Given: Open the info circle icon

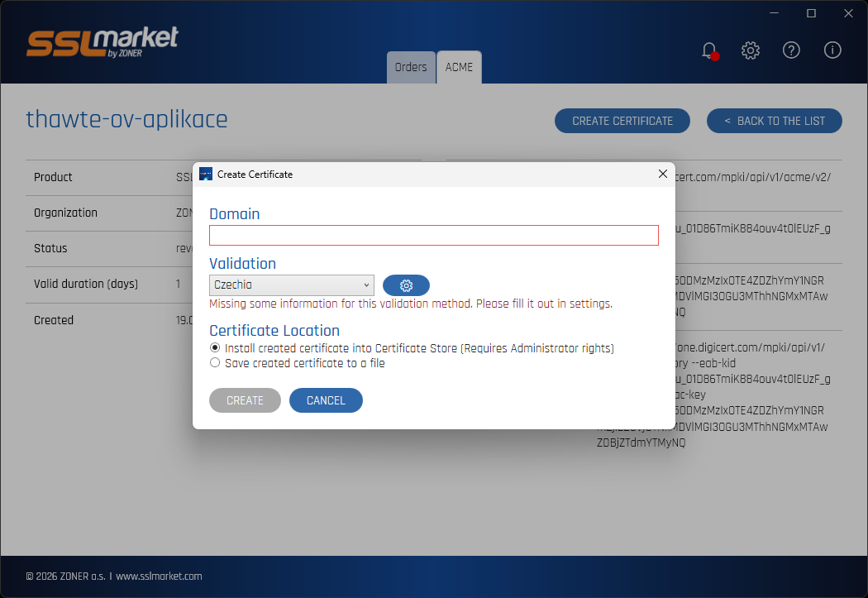Looking at the screenshot, I should pyautogui.click(x=832, y=50).
